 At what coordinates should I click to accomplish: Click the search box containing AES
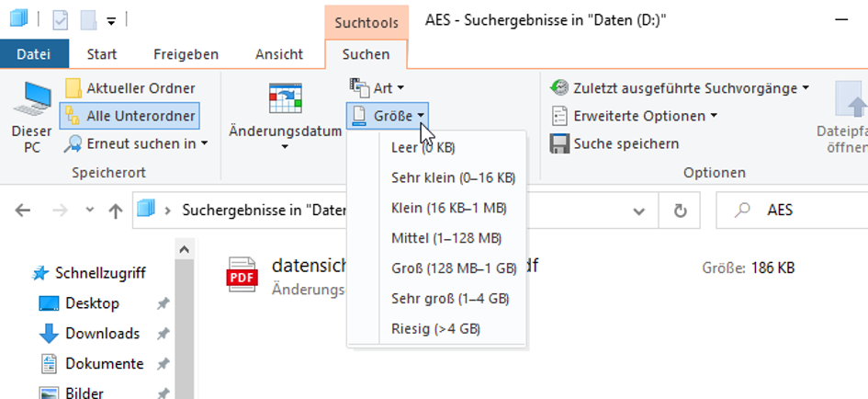(x=799, y=211)
